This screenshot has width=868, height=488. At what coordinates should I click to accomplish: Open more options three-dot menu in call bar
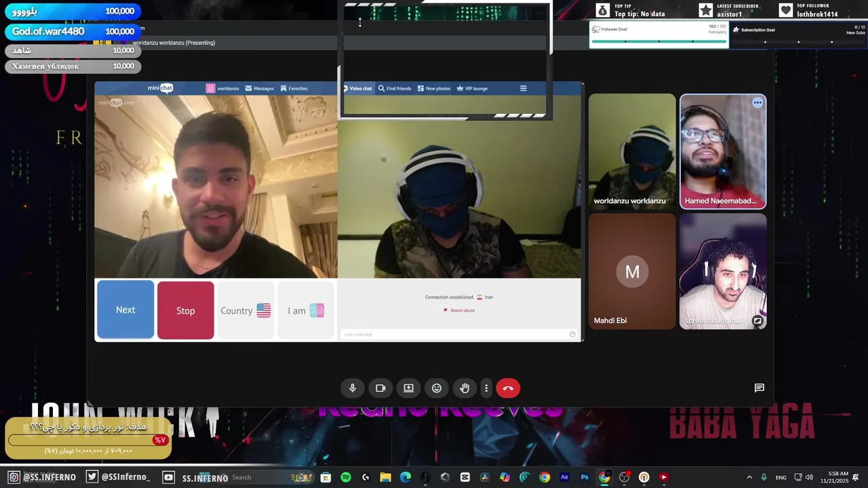tap(486, 388)
